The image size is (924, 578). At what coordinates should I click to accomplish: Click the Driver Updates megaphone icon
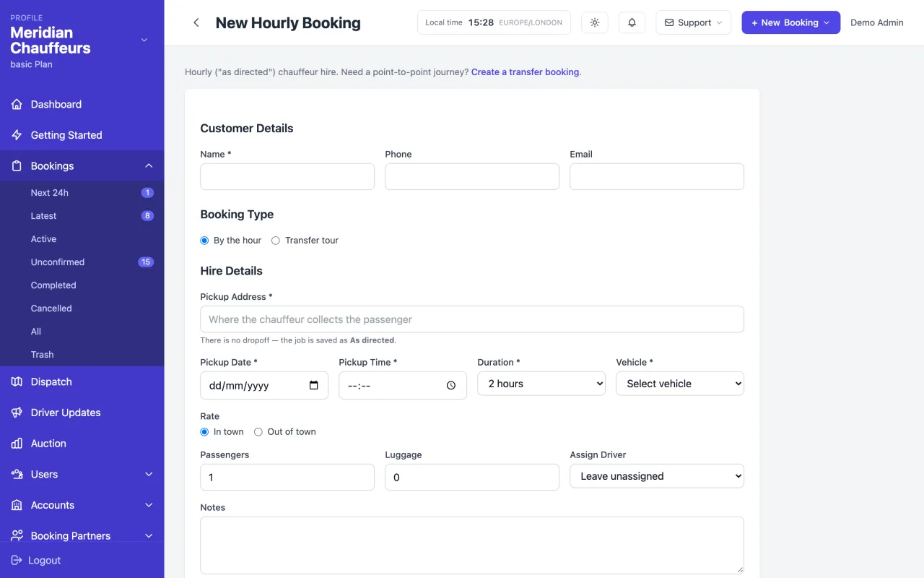[17, 413]
